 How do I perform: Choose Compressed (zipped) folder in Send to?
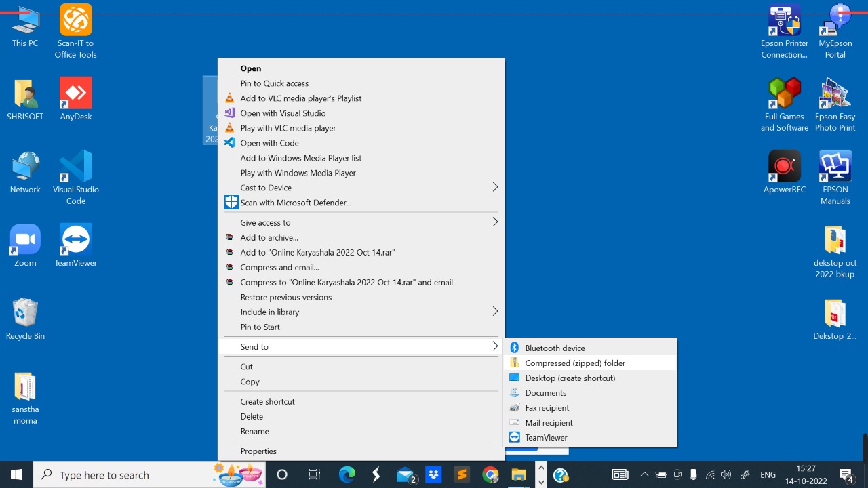574,363
